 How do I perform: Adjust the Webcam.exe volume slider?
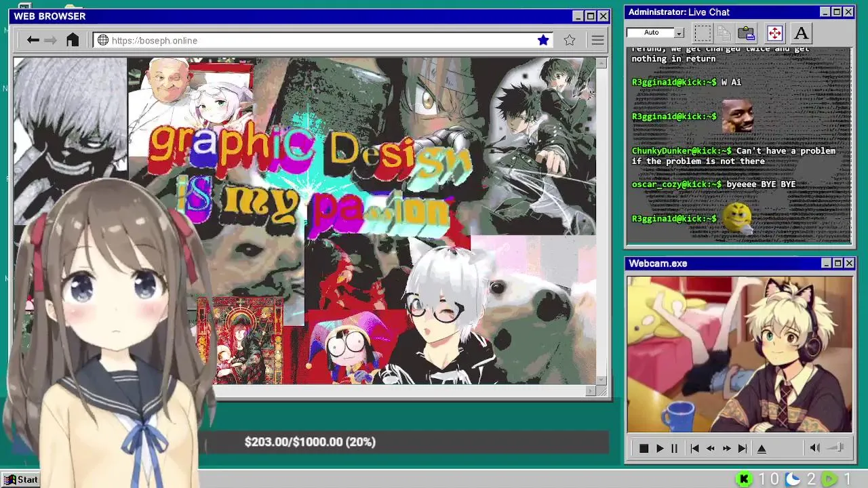coord(836,447)
